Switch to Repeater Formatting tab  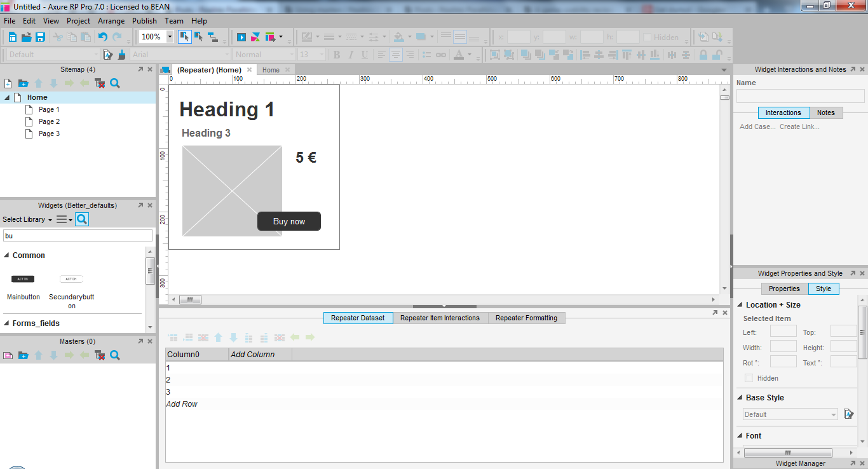(526, 318)
